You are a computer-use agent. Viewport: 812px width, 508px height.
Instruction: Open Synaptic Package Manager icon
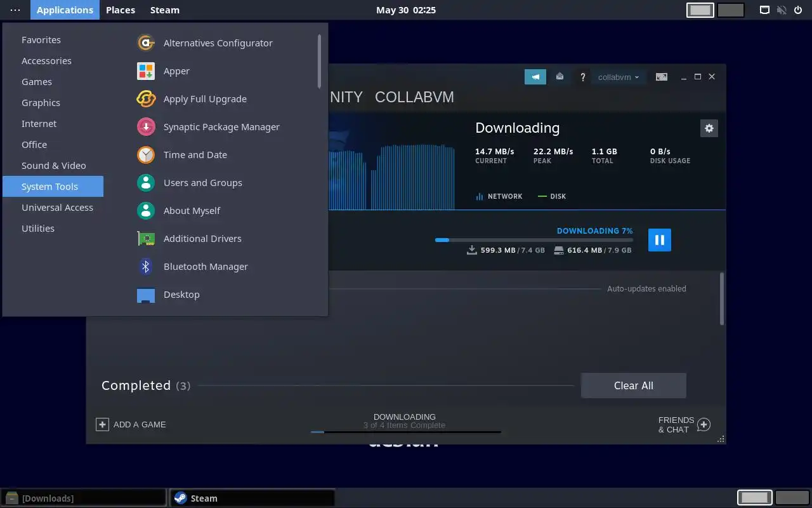click(x=146, y=127)
